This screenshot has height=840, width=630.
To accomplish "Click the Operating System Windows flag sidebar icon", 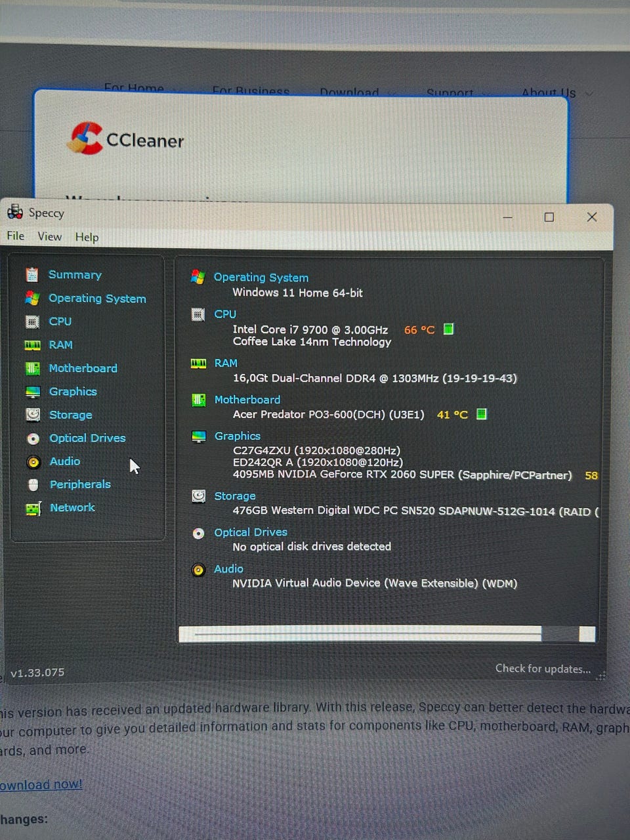I will (31, 298).
